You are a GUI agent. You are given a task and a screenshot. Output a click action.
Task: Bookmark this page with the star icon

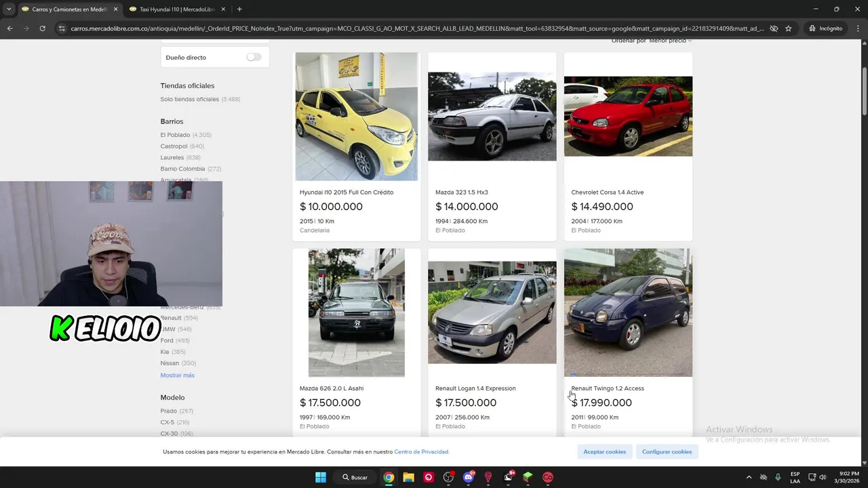(788, 28)
